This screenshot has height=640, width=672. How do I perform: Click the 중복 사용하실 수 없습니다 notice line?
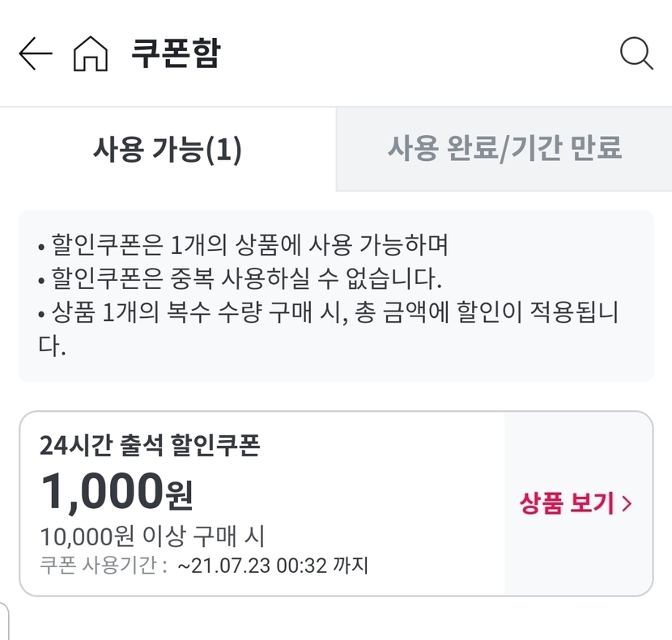coord(243,278)
